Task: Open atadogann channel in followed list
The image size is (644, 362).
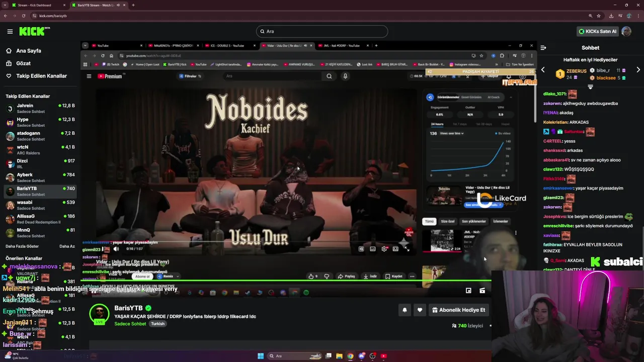Action: click(x=40, y=136)
